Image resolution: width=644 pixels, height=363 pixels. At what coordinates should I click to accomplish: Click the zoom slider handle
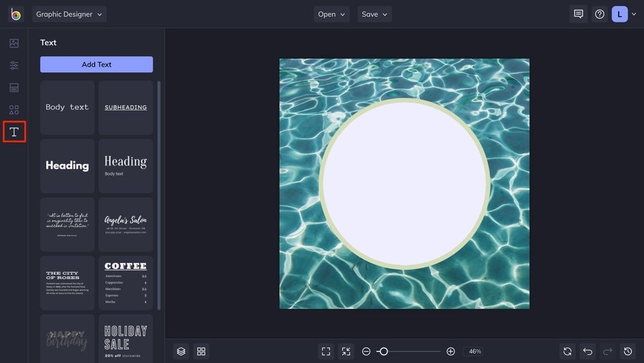point(383,351)
